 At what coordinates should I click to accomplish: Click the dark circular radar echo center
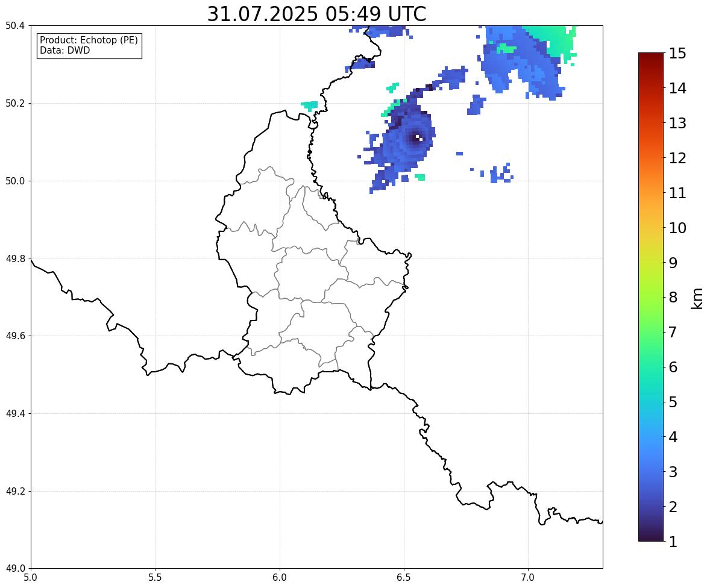click(x=417, y=138)
